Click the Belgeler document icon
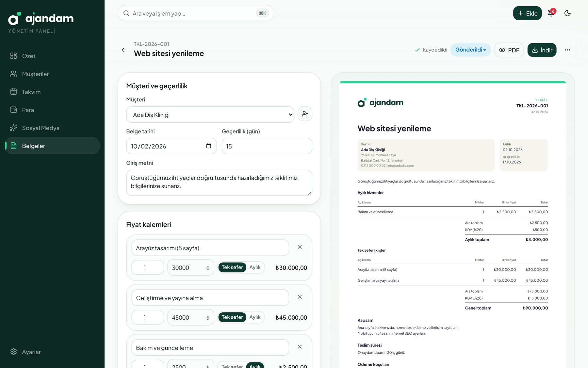This screenshot has height=368, width=588. tap(13, 146)
